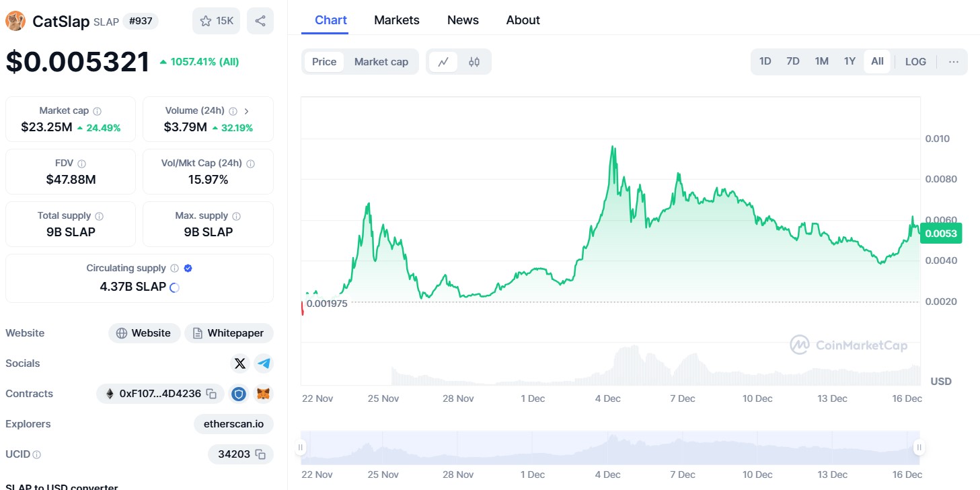
Task: Click the $47.88M FDV value
Action: [71, 180]
